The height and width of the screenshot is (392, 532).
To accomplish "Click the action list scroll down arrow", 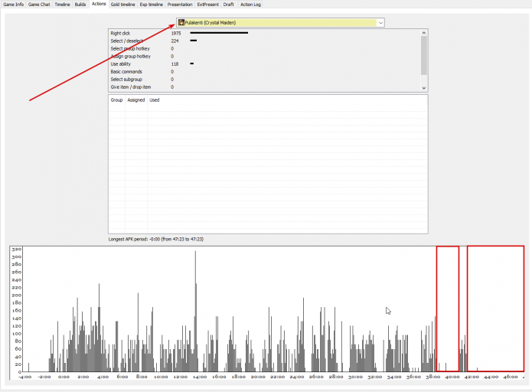I will [424, 88].
